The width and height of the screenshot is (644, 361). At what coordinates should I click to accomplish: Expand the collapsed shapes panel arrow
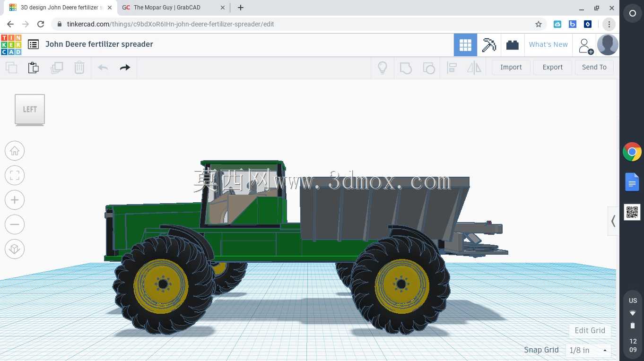coord(613,221)
